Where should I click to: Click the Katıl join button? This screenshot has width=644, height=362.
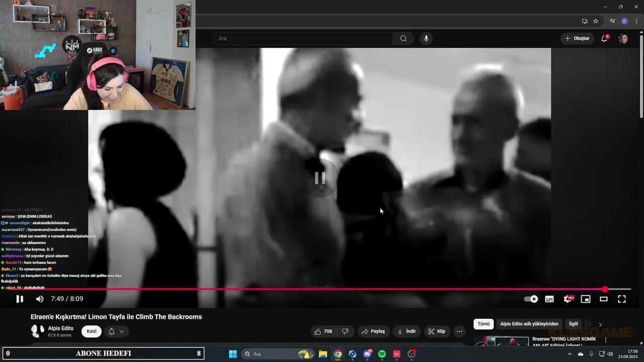[x=92, y=331]
